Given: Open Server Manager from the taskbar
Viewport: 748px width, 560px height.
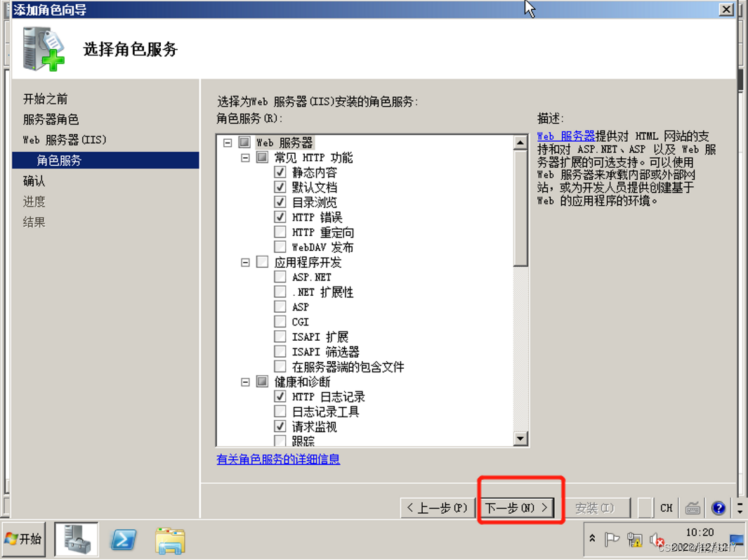Looking at the screenshot, I should point(77,540).
